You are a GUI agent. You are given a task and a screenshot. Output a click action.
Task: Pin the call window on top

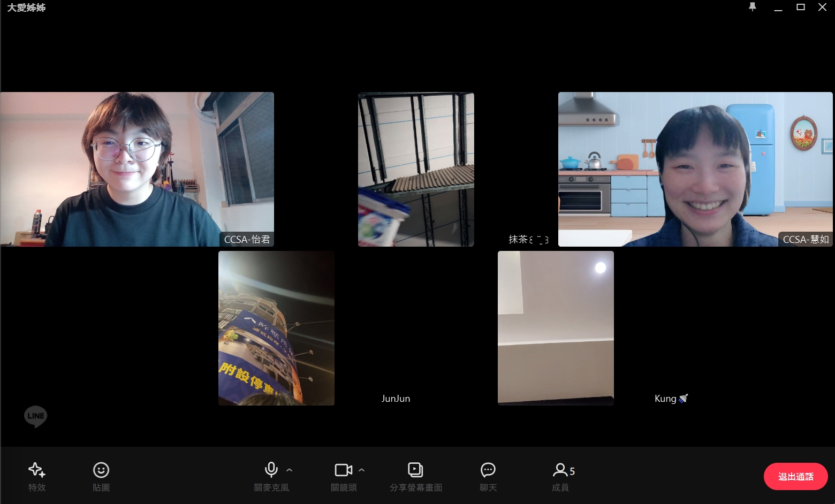coord(753,7)
